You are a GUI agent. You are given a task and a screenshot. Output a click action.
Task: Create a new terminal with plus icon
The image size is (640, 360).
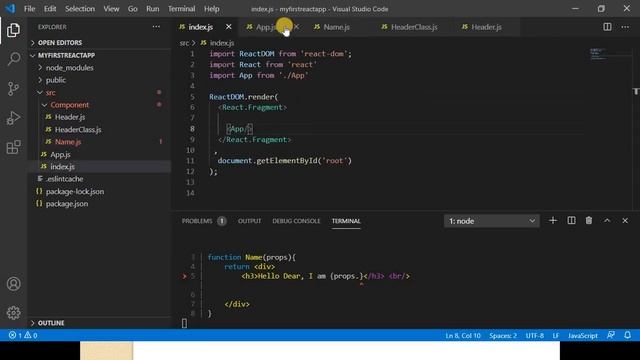coord(553,221)
